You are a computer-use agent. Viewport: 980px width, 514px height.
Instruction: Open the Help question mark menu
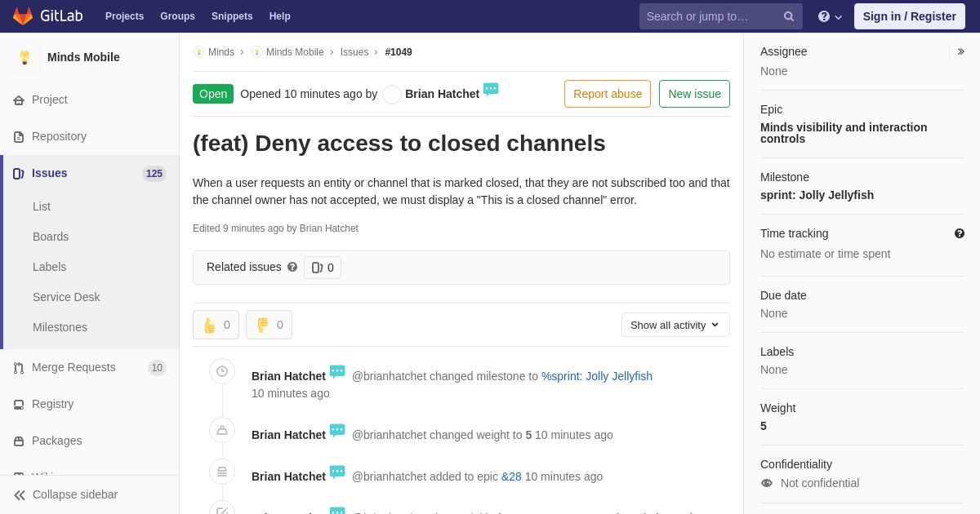coord(830,16)
